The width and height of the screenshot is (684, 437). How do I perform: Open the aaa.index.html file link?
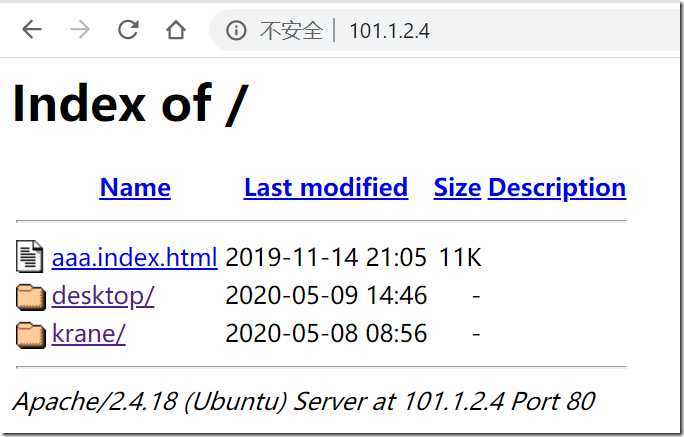point(134,257)
